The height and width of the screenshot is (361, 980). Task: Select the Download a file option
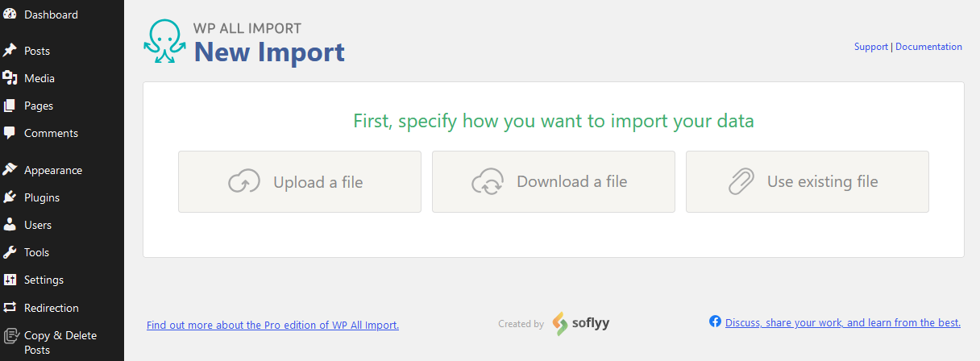(x=554, y=182)
